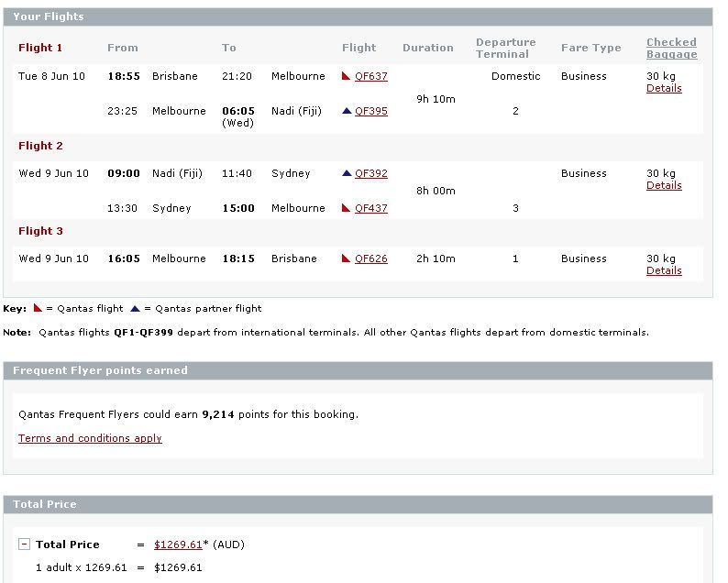Viewport: 728px width, 583px height.
Task: Open Terms and conditions apply link
Action: click(x=90, y=438)
